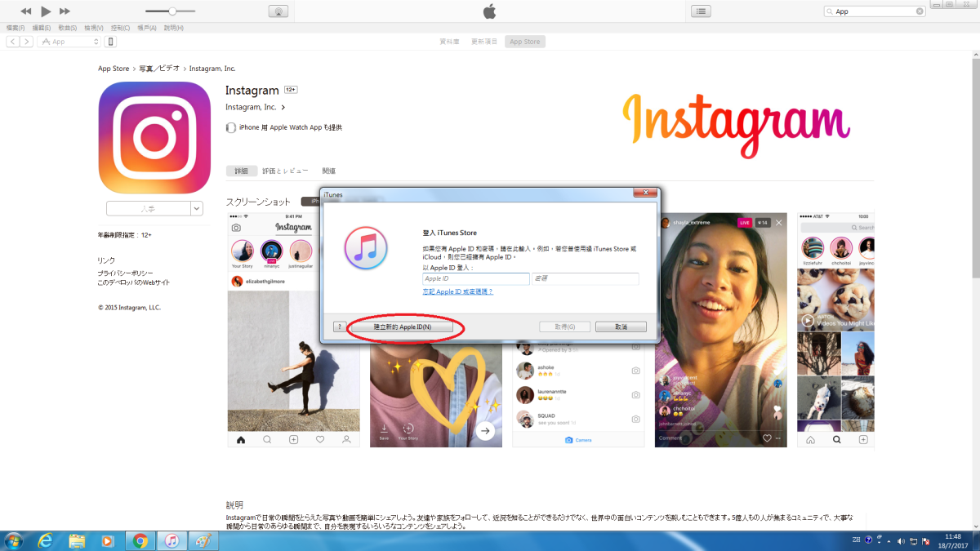This screenshot has height=551, width=980.
Task: Open the AirPlay output icon
Action: (278, 11)
